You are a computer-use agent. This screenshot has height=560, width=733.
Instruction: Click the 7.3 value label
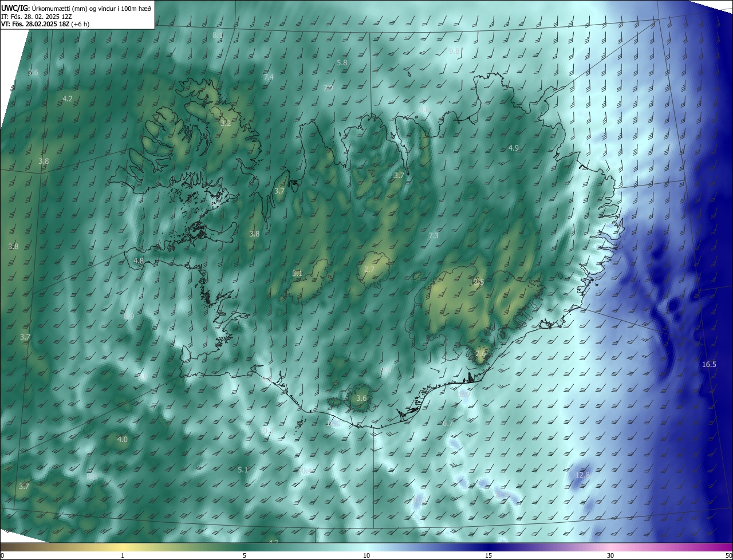434,235
